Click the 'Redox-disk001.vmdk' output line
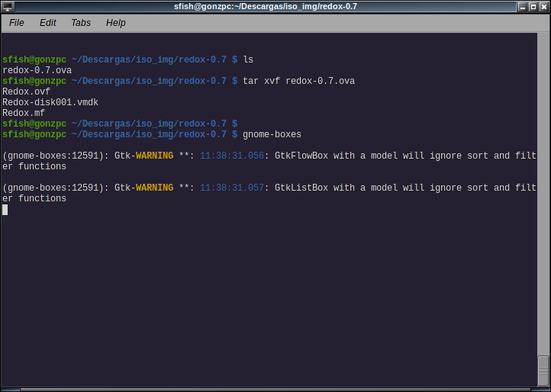The width and height of the screenshot is (551, 392). tap(50, 102)
